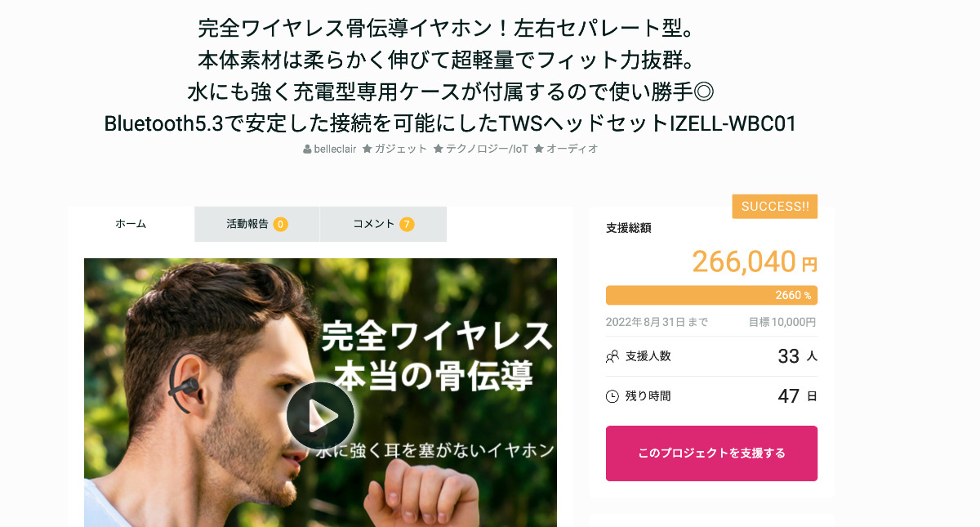Click the star icon before オーディオ
The width and height of the screenshot is (980, 527).
click(x=538, y=149)
